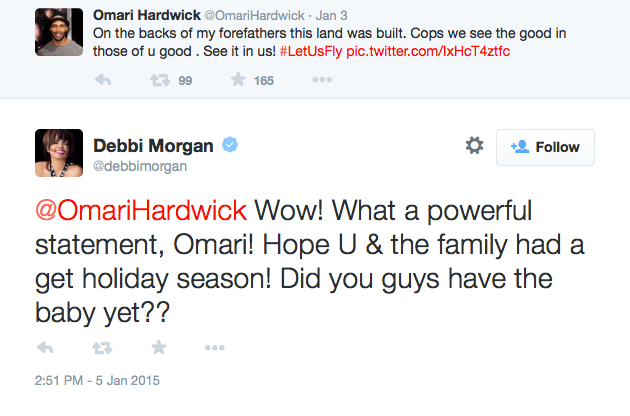Open more options on Omari's tweet
The height and width of the screenshot is (416, 630).
click(x=322, y=80)
